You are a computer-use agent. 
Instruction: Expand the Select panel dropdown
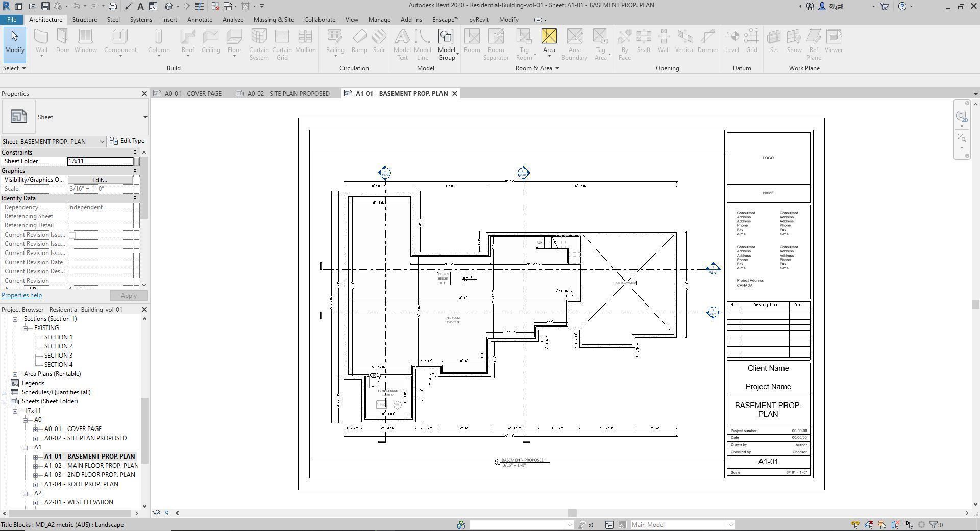14,68
